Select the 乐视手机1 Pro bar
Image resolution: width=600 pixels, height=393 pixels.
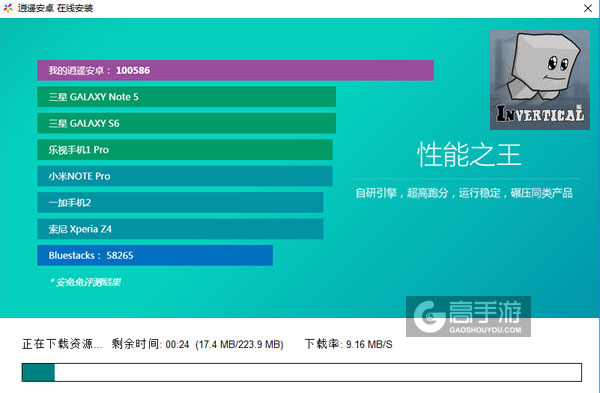pos(185,150)
